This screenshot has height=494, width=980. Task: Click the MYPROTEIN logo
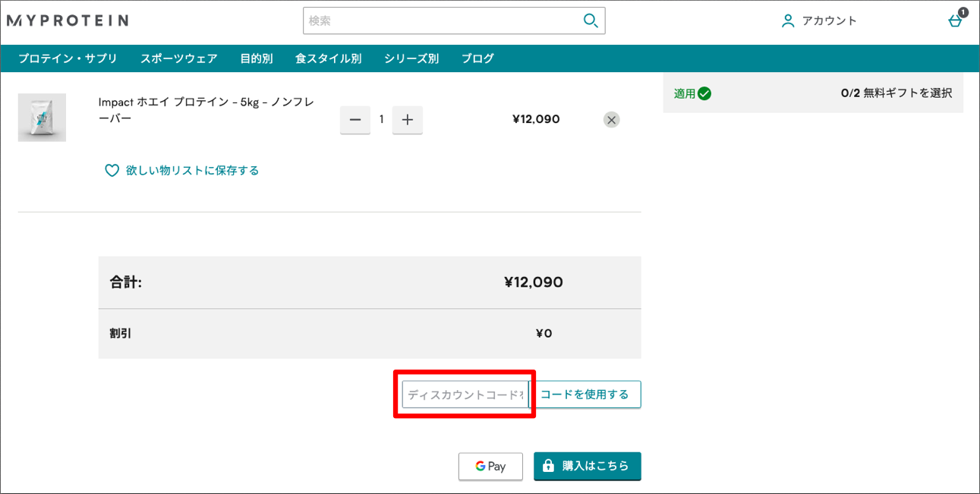(x=68, y=20)
